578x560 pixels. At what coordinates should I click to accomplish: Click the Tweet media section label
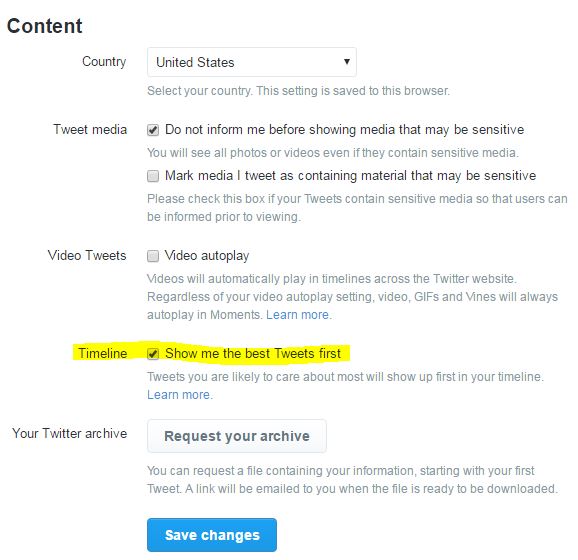click(90, 129)
